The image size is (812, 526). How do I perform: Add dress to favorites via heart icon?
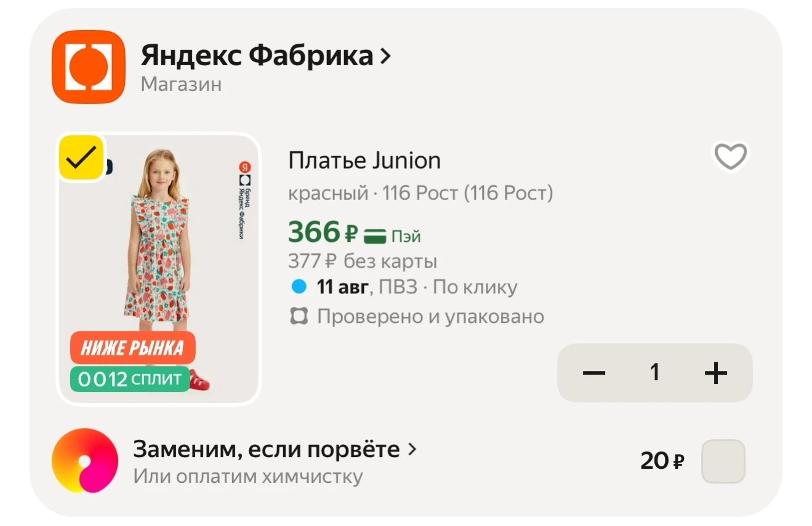tap(730, 156)
